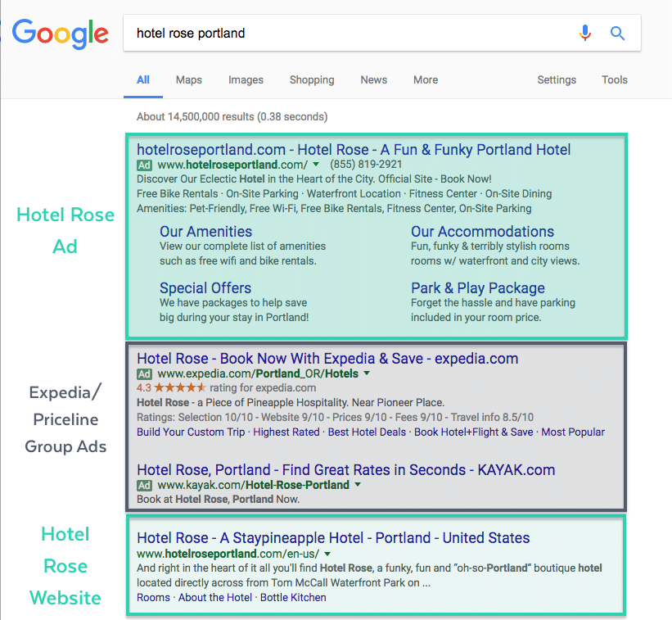Click the Ad badge on the KAYAK result
672x620 pixels.
[144, 486]
